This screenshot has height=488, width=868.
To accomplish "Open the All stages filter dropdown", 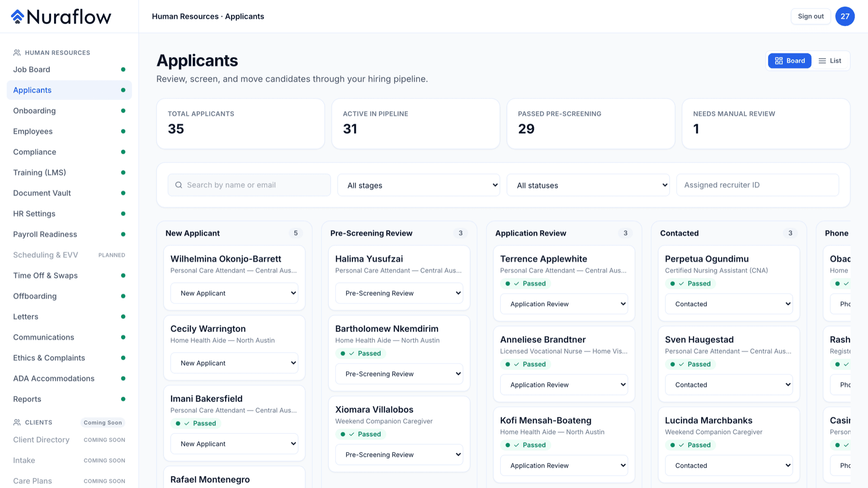I will [419, 185].
